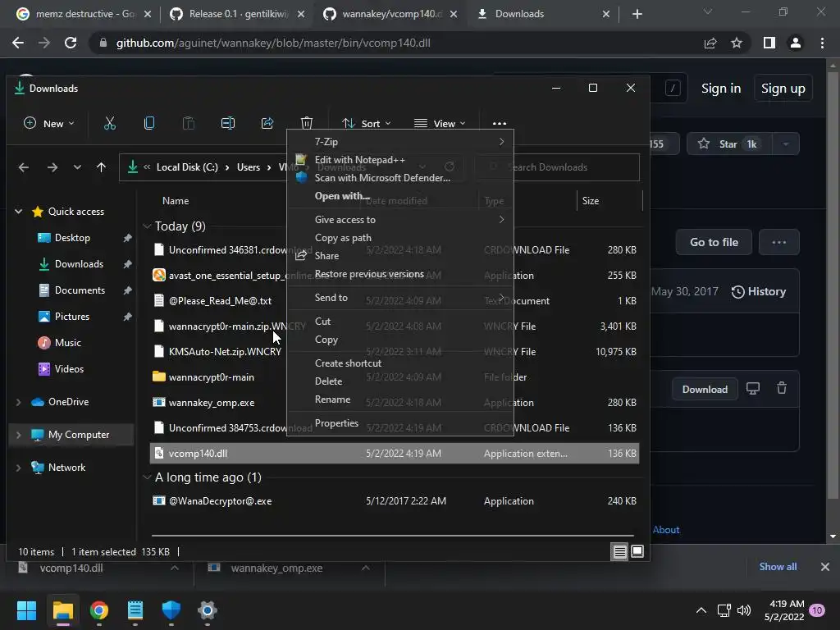Go forward with Explorer forward arrow

click(52, 167)
